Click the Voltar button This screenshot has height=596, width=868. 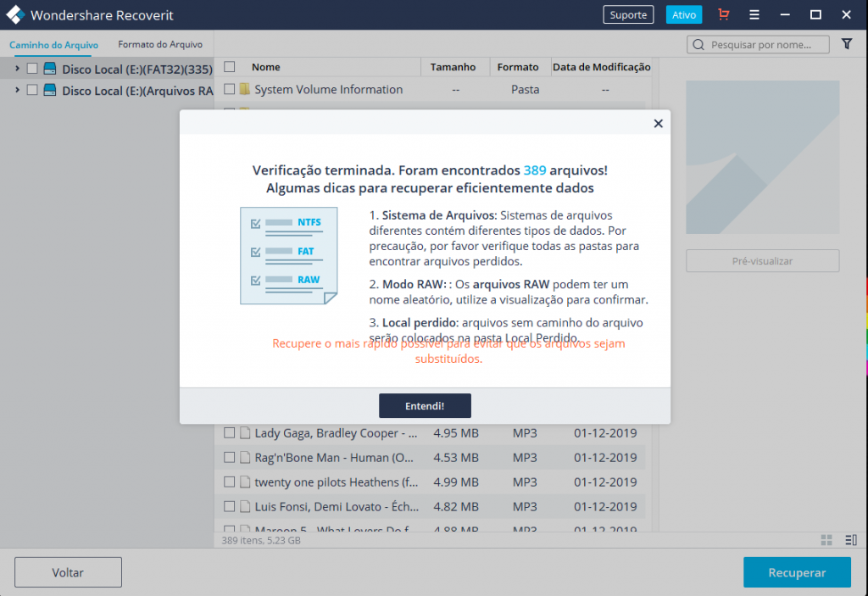point(68,572)
